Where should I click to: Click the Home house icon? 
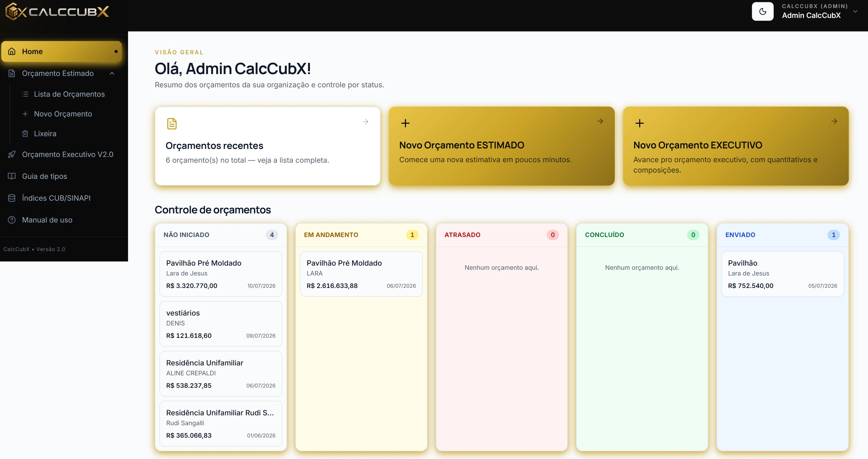[12, 51]
